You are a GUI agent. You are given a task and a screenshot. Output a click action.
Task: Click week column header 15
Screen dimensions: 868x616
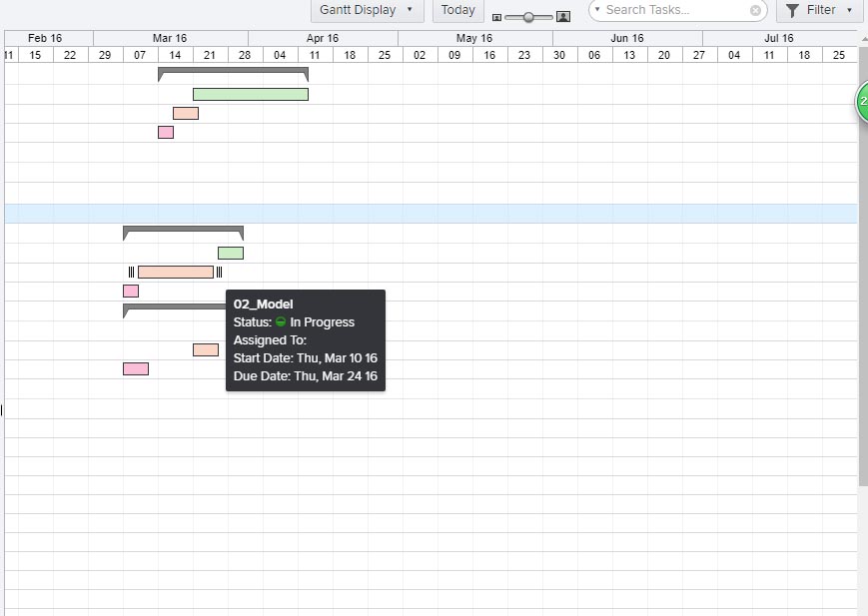tap(35, 55)
